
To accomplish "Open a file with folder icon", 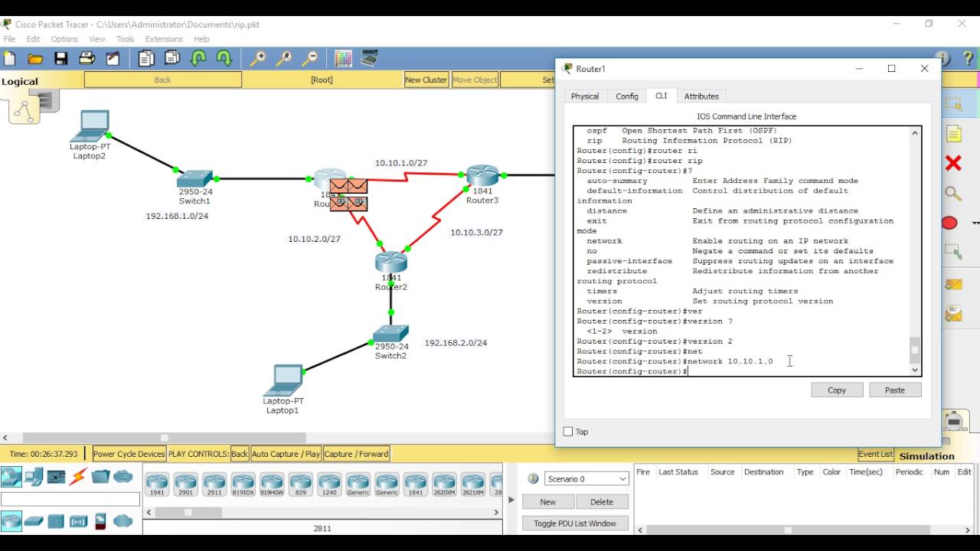I will (35, 59).
